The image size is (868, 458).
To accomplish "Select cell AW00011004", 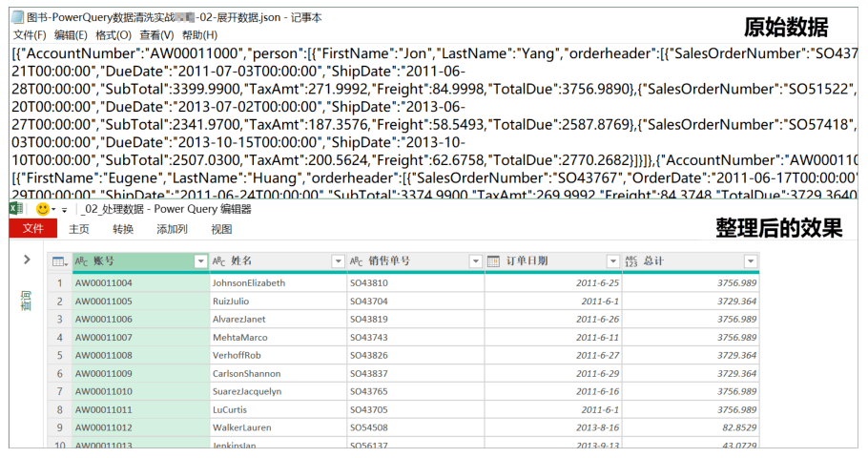I will [x=140, y=283].
